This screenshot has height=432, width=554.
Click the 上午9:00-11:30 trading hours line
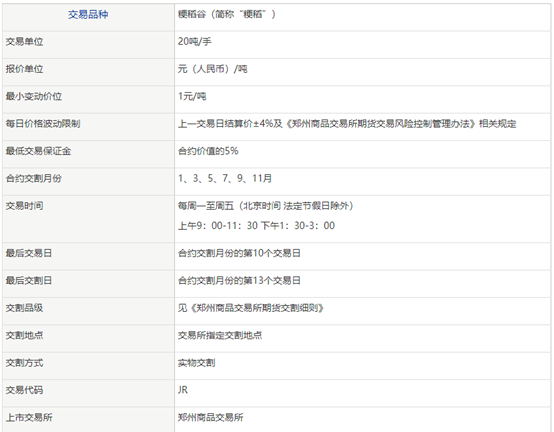click(256, 225)
